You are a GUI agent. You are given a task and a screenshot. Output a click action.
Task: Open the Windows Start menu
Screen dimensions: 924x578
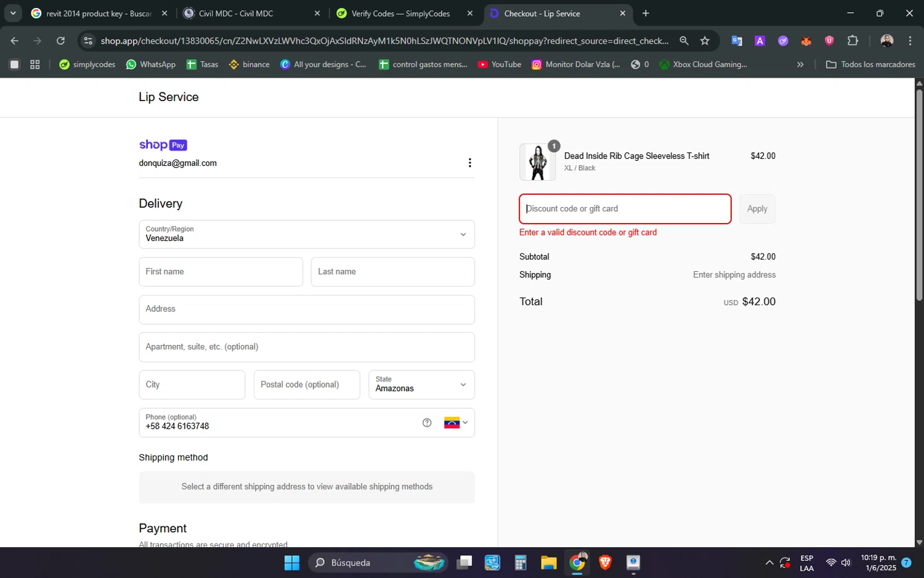[x=292, y=563]
